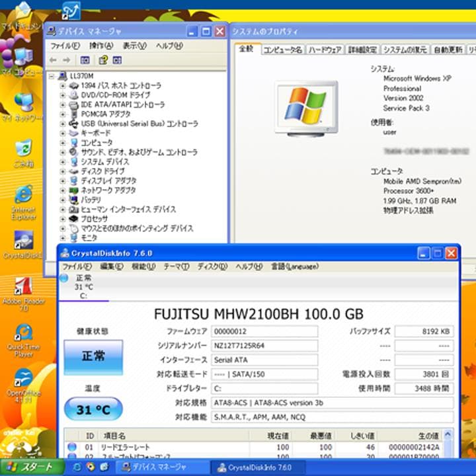Click the Internet Explorer quick launch icon
The height and width of the screenshot is (476, 476).
click(77, 467)
